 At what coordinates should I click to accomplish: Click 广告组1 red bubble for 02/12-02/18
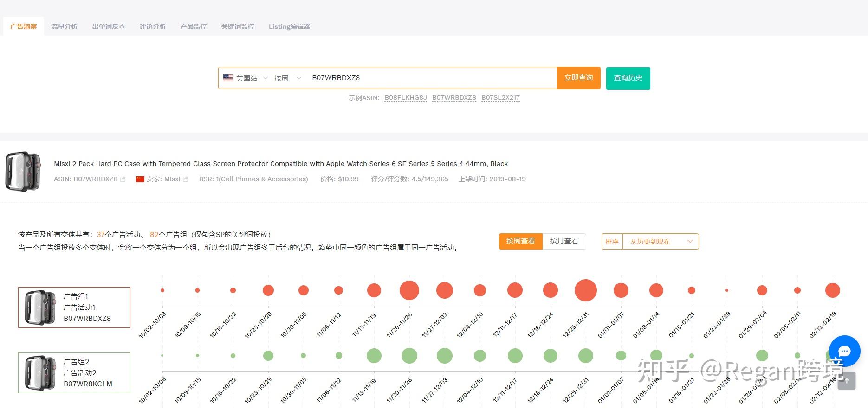pos(833,290)
